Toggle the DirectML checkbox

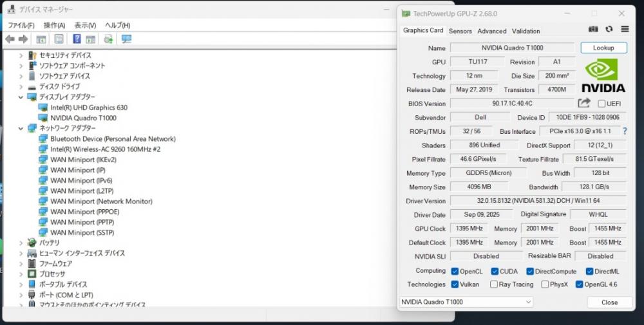point(589,271)
